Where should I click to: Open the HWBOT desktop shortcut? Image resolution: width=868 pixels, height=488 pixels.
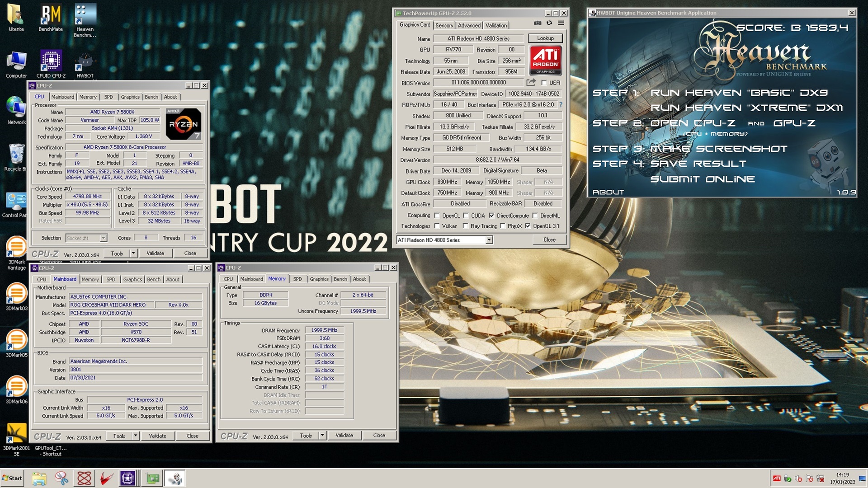click(x=85, y=66)
